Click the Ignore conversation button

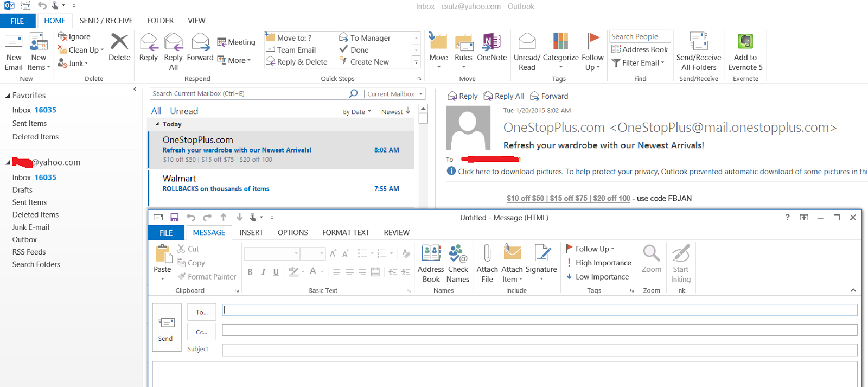coord(74,36)
